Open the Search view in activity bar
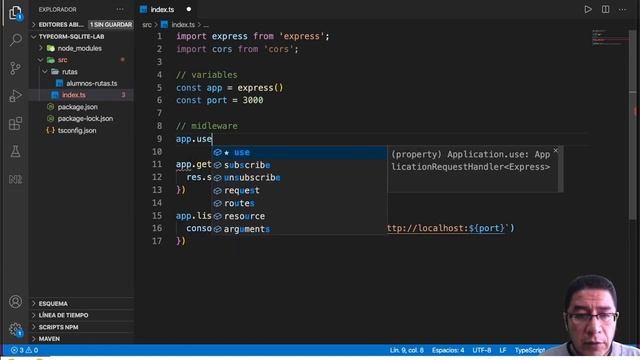 click(x=16, y=40)
